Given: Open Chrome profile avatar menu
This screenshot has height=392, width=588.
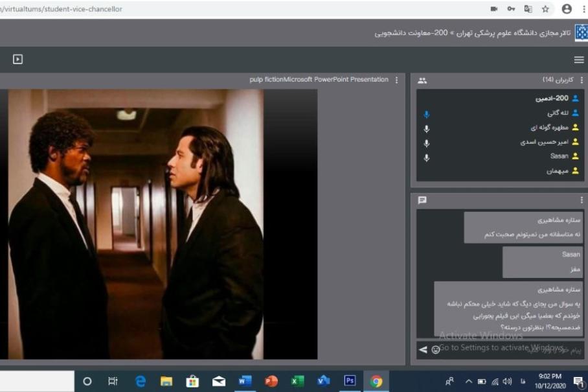Looking at the screenshot, I should (x=567, y=9).
